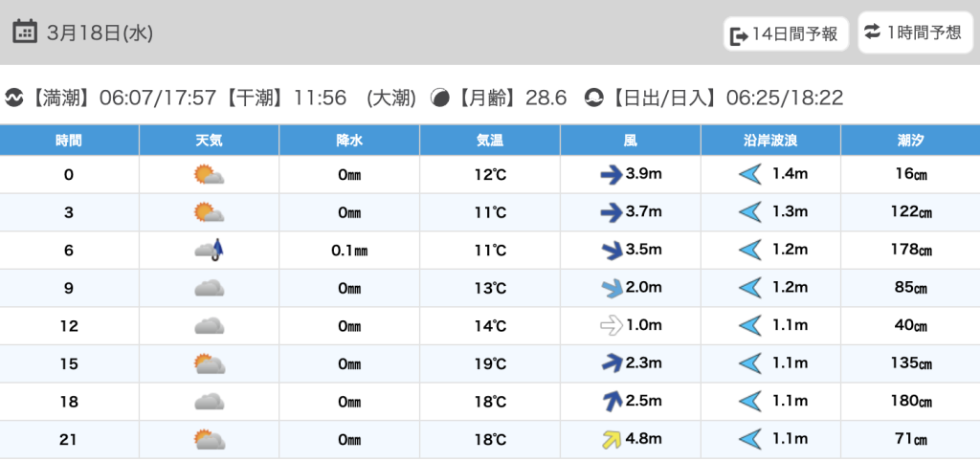Click the tide wave icon beside 満潮
Image resolution: width=980 pixels, height=461 pixels.
pos(13,99)
